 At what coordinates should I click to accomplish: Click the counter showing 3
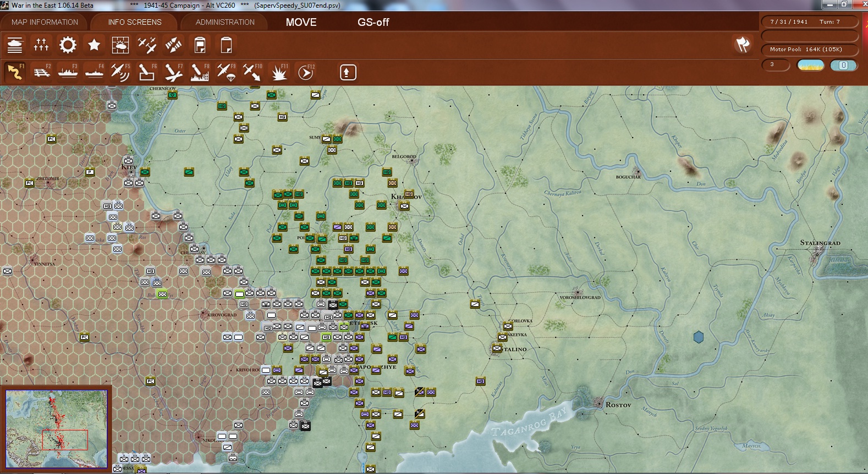(776, 65)
